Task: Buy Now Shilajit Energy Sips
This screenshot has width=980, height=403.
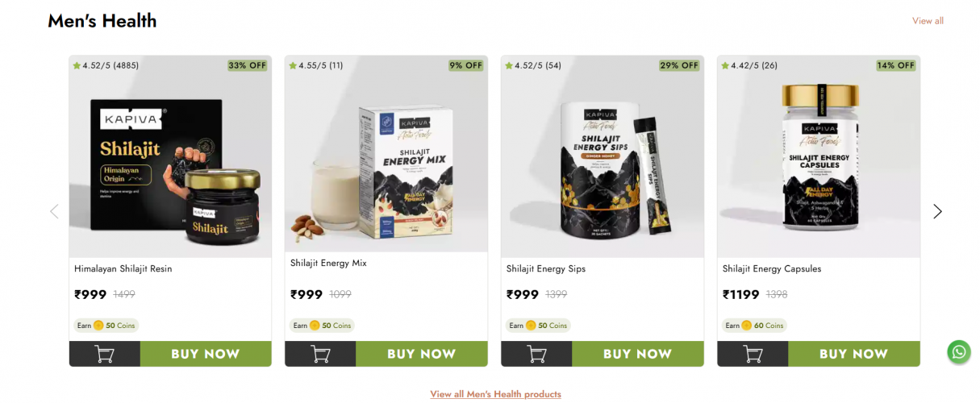Action: pos(638,354)
